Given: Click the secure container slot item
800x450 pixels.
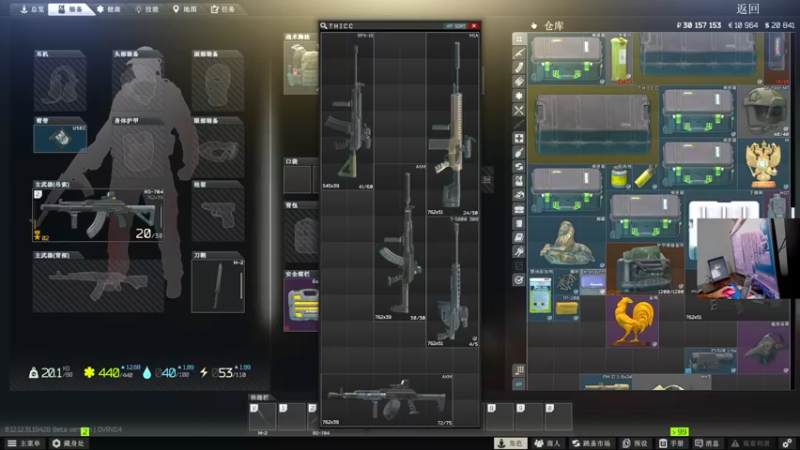Looking at the screenshot, I should coord(302,305).
